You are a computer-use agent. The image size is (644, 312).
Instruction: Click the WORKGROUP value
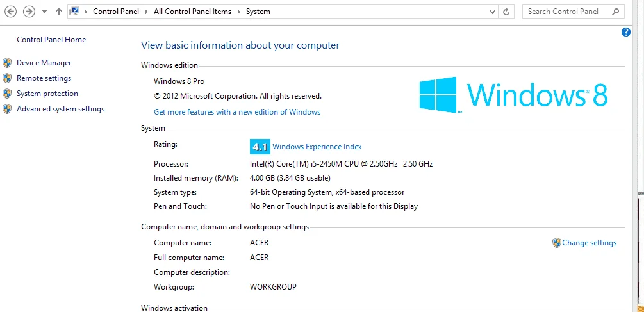tap(273, 286)
